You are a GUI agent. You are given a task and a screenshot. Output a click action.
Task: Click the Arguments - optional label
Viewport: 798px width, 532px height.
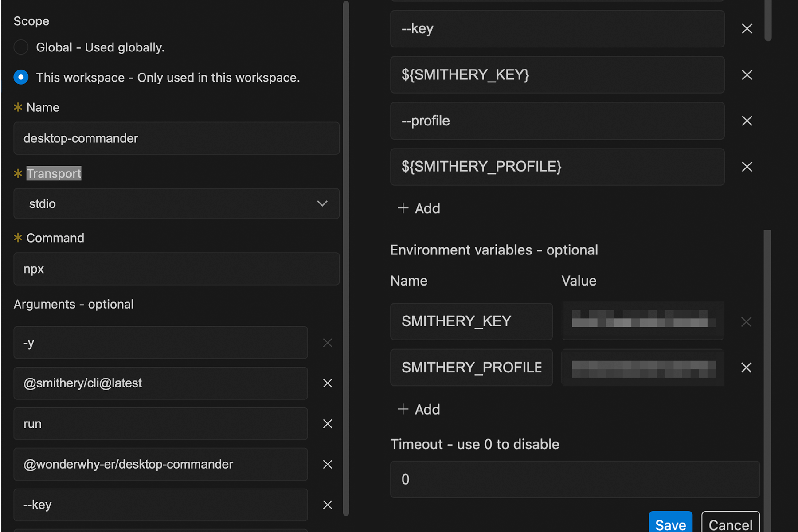pos(74,304)
